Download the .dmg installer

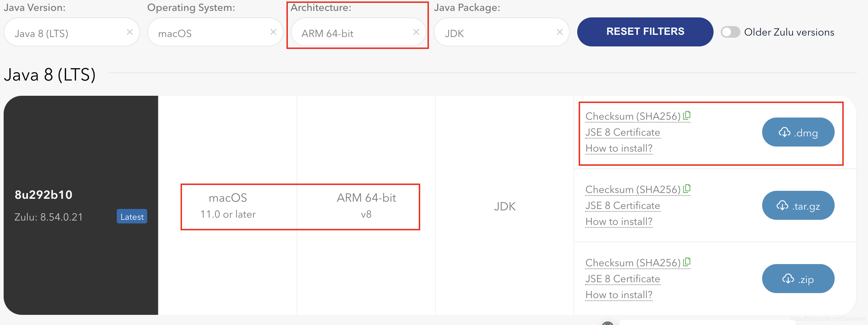(798, 132)
